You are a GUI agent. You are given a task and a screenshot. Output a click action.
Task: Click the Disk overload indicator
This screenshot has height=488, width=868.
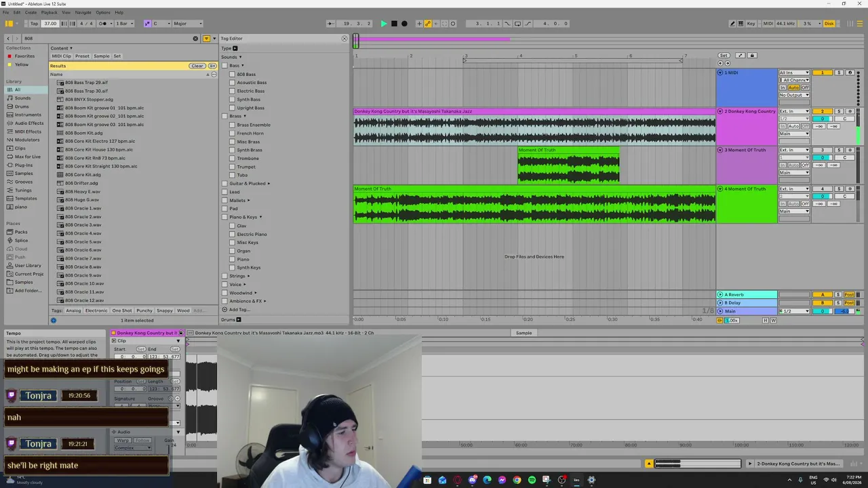829,24
